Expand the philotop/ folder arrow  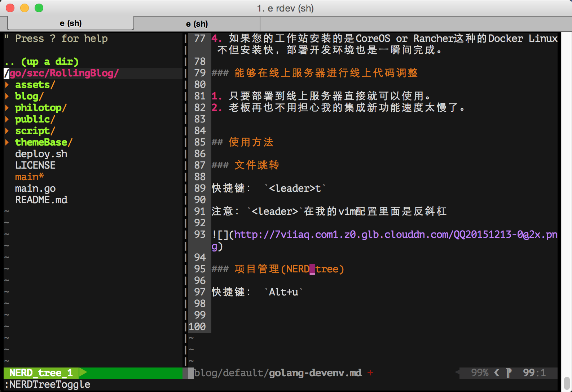coord(7,108)
